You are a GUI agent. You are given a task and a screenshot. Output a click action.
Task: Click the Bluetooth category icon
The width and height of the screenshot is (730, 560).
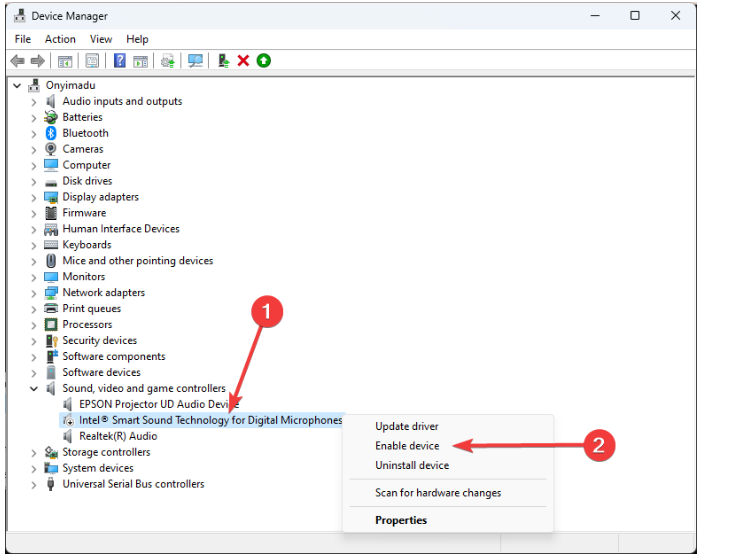pos(51,133)
